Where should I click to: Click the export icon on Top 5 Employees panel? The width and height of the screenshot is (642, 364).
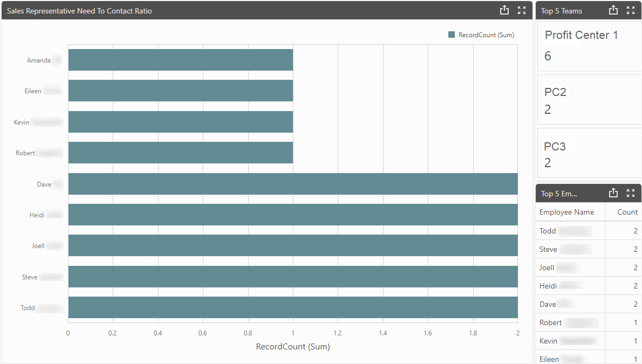coord(613,193)
